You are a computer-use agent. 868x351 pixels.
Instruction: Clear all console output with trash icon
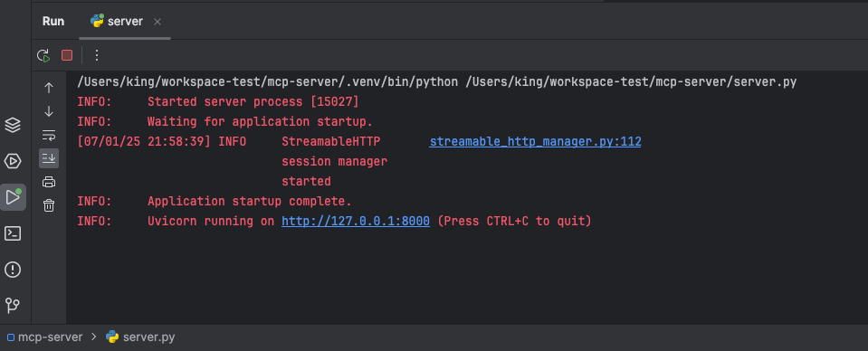tap(49, 205)
